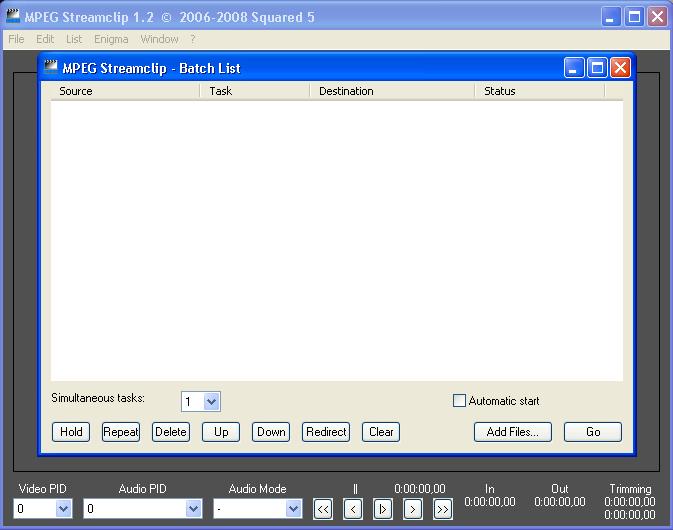Open the Edit menu
This screenshot has height=530, width=673.
[45, 39]
